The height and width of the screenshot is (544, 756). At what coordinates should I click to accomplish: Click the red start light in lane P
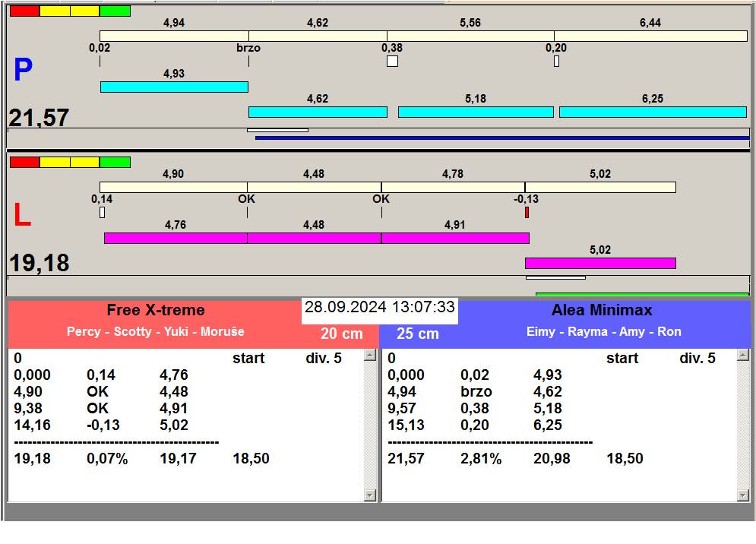tap(24, 11)
